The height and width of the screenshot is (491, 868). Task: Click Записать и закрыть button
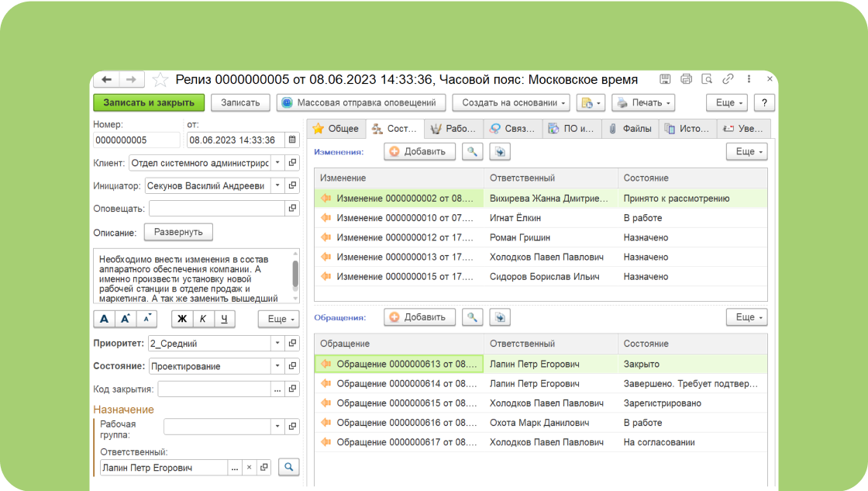pos(149,102)
